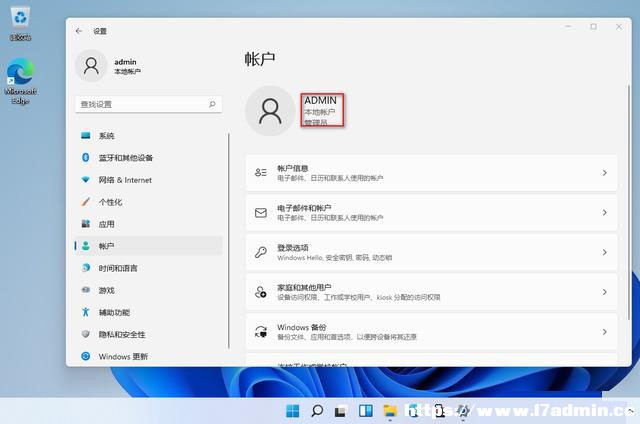
Task: Open the Recycle Bin desktop icon
Action: pyautogui.click(x=20, y=23)
